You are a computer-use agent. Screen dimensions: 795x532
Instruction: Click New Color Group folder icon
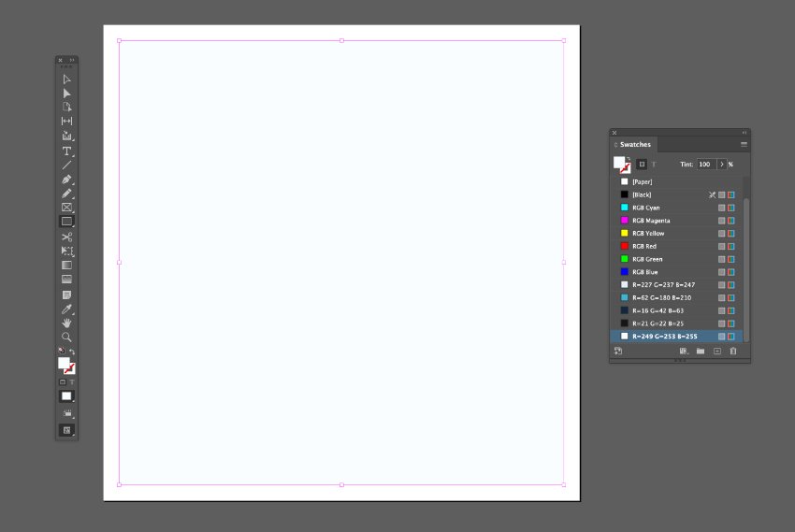[701, 351]
